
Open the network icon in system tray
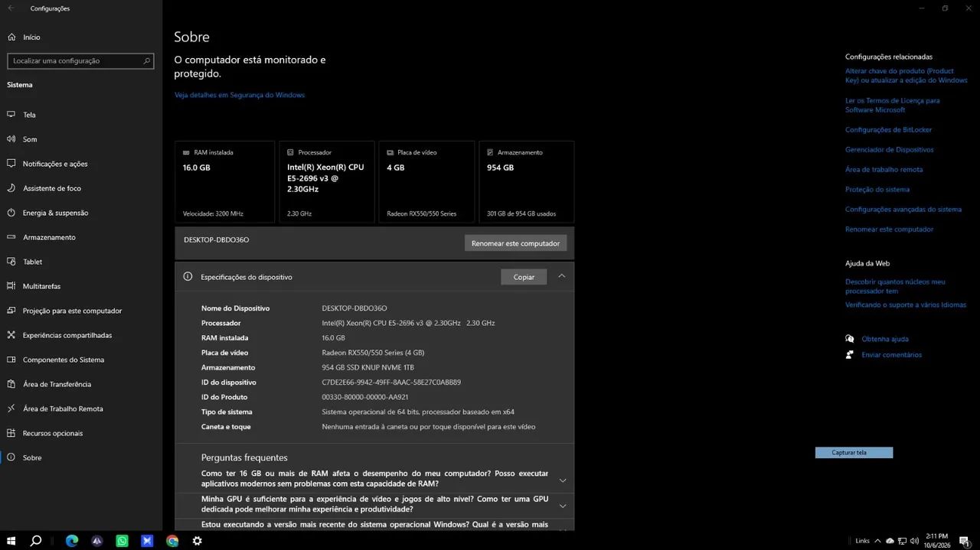point(902,541)
